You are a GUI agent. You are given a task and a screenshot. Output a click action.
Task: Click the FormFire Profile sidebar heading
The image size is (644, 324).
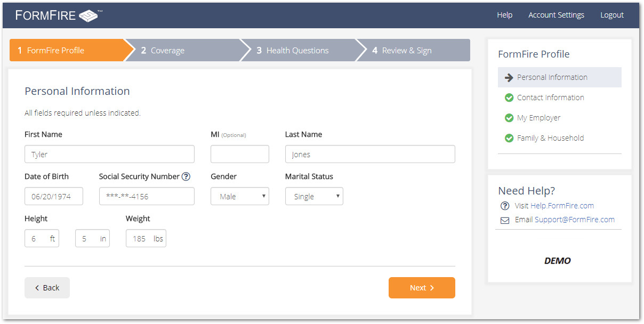534,54
